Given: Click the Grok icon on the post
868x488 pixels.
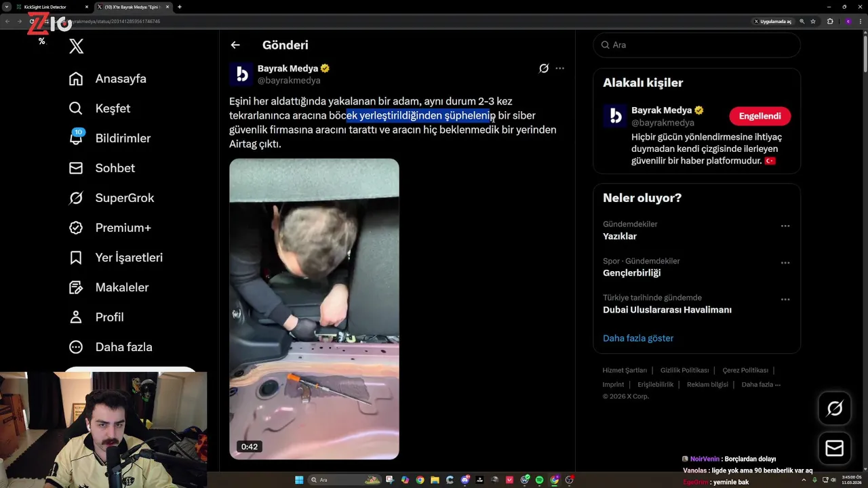Looking at the screenshot, I should point(544,68).
